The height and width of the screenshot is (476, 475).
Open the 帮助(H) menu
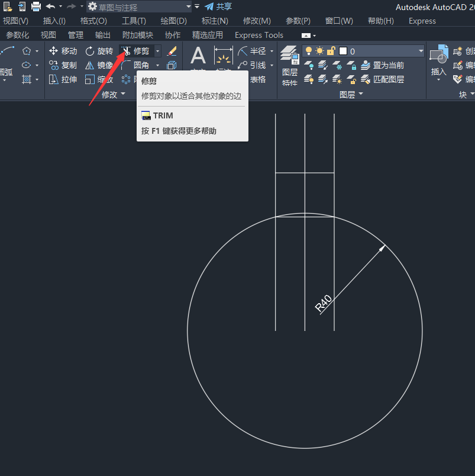(381, 21)
